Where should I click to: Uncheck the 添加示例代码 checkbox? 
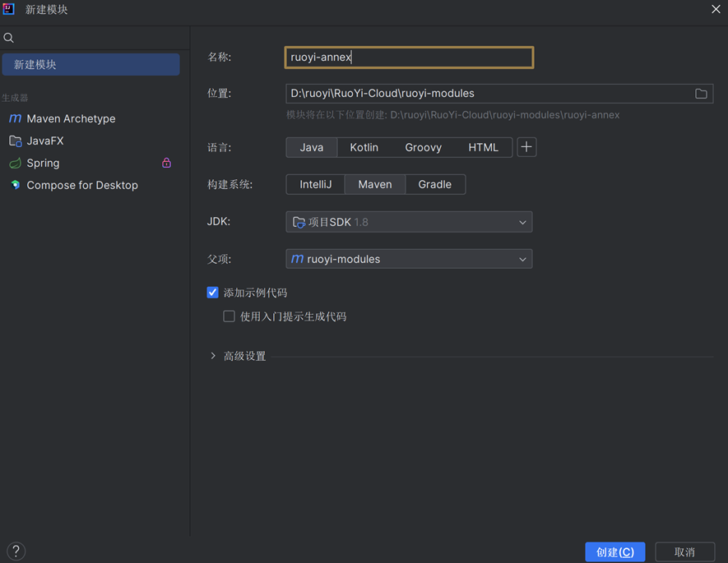click(x=213, y=293)
